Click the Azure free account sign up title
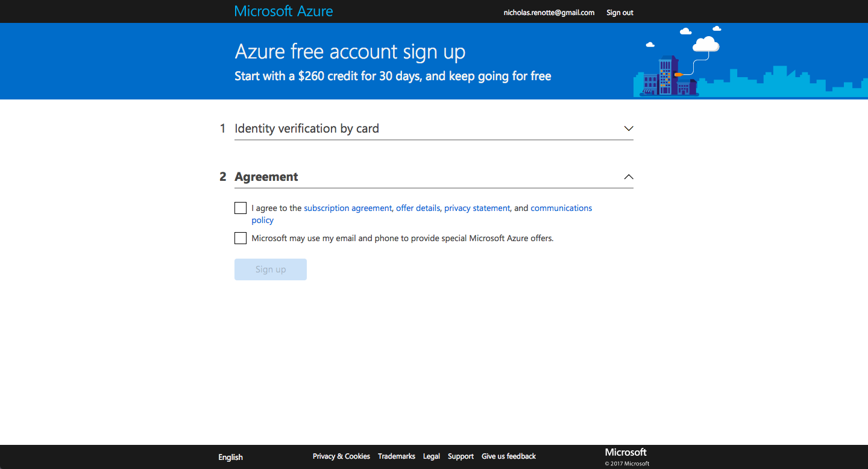 pos(350,52)
